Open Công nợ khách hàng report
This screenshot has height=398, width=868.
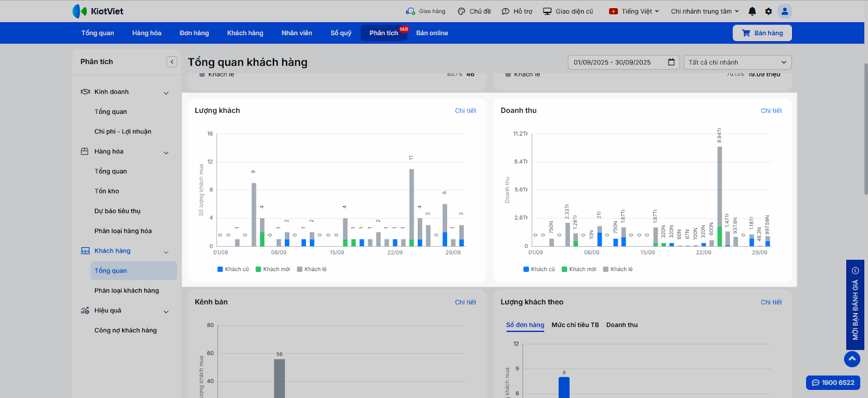(125, 330)
